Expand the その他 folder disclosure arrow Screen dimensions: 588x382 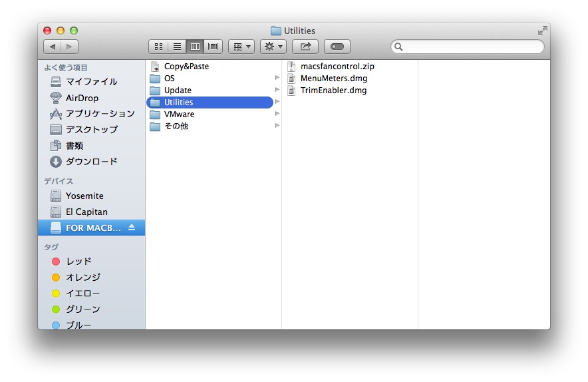click(277, 125)
